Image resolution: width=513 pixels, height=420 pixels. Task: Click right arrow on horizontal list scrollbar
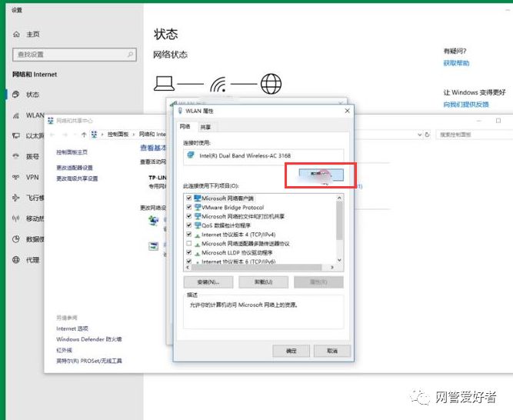[332, 267]
